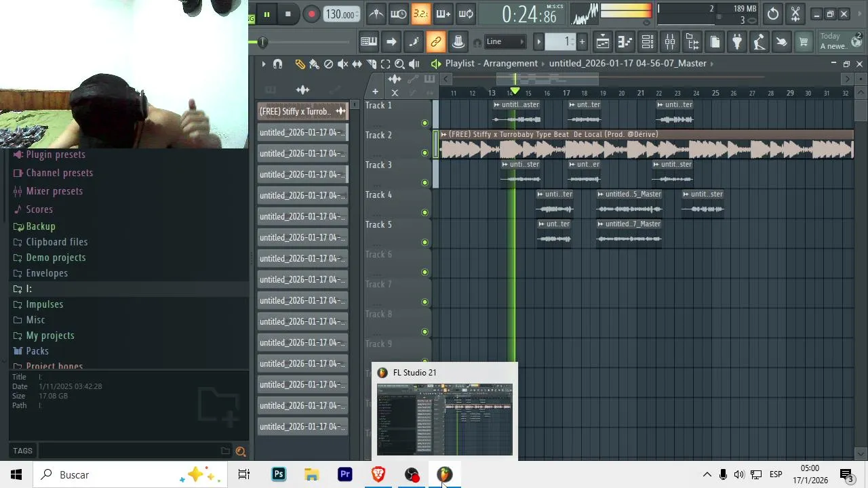Start recording with the red record button

coord(311,14)
